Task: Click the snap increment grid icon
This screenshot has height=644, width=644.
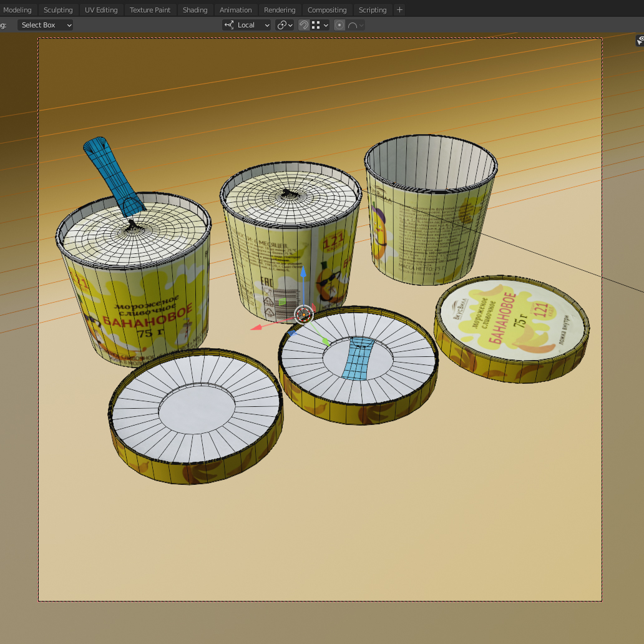Action: 316,25
